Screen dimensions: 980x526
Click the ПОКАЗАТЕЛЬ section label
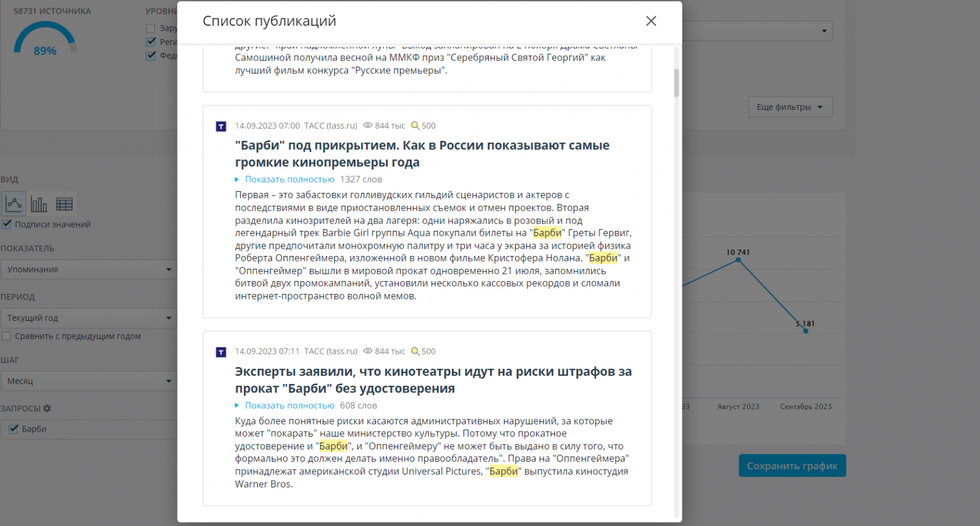28,249
